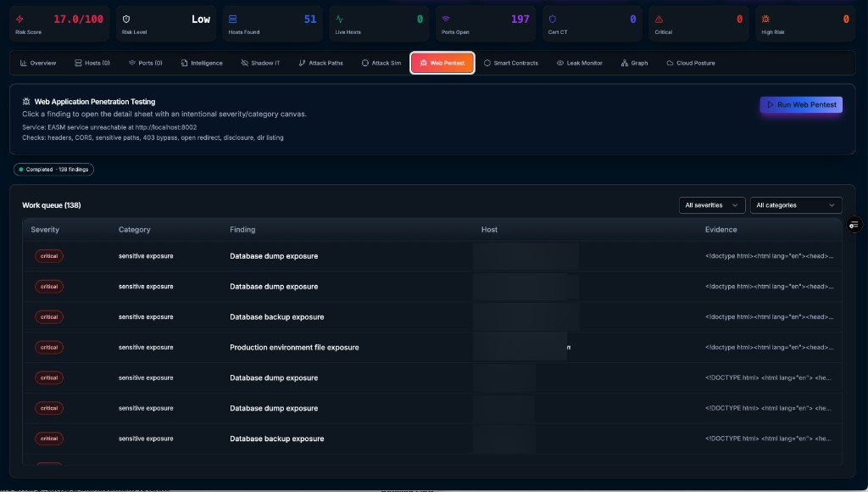
Task: Go to the Intelligence tab
Action: click(202, 63)
